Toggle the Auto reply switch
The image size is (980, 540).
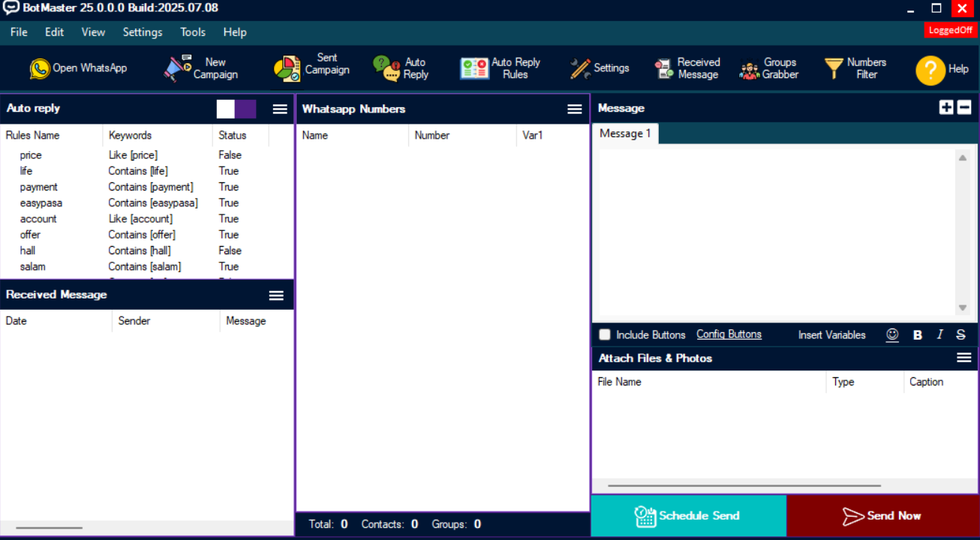236,109
